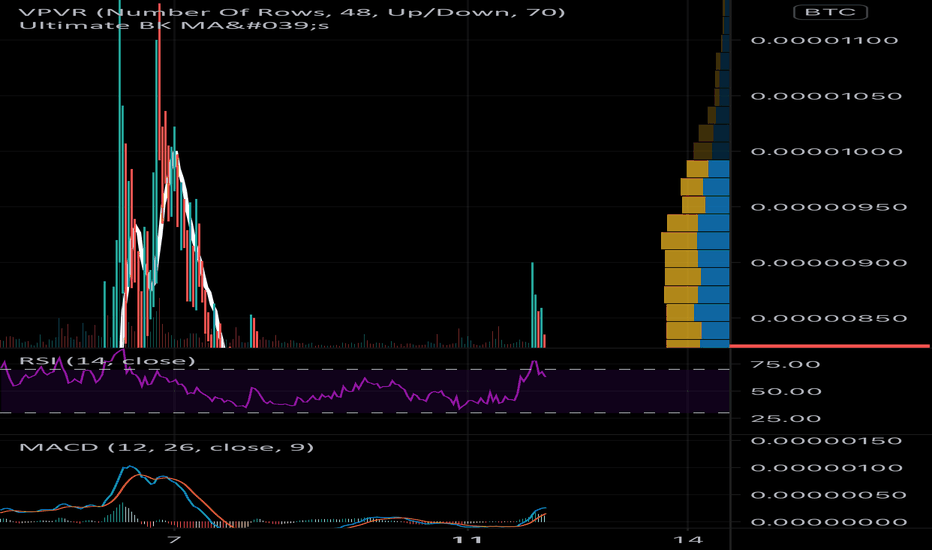Viewport: 932px width, 550px height.
Task: Click the 0.00000900 price axis label
Action: 829,263
